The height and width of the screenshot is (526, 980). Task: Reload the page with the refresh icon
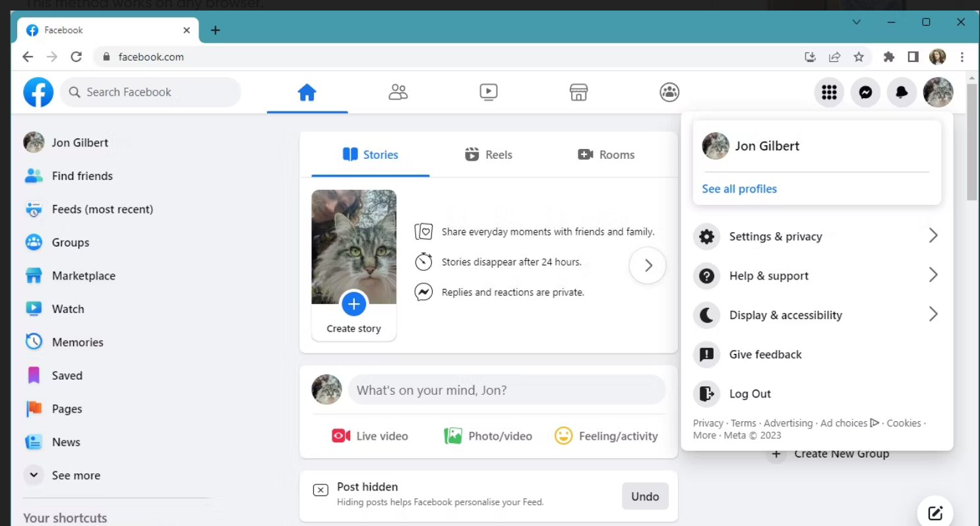77,57
